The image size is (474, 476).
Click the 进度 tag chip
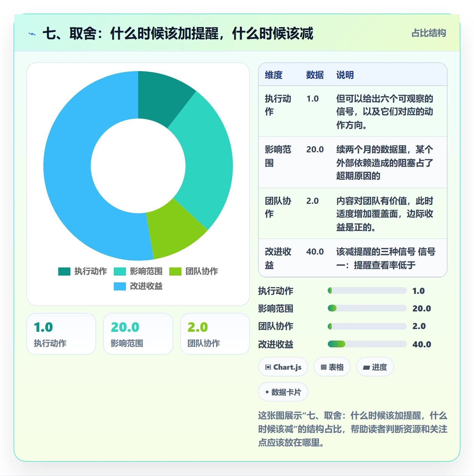click(375, 367)
